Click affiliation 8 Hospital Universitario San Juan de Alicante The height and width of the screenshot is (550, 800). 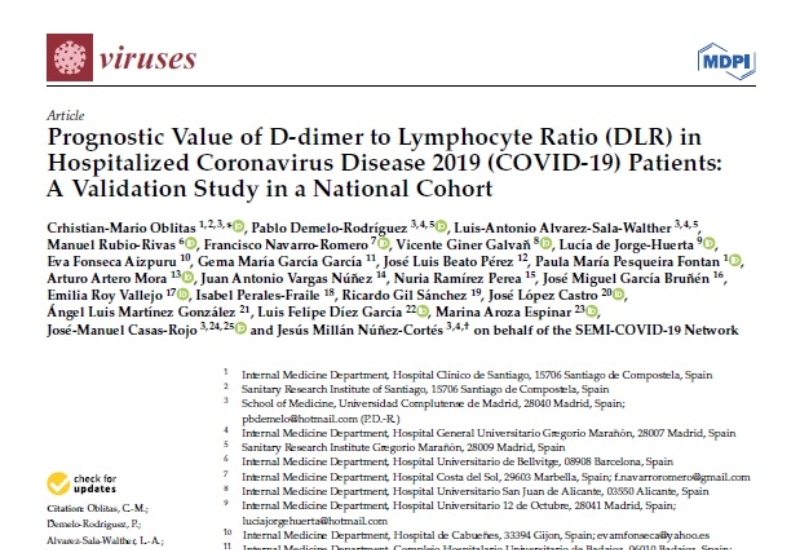[475, 491]
